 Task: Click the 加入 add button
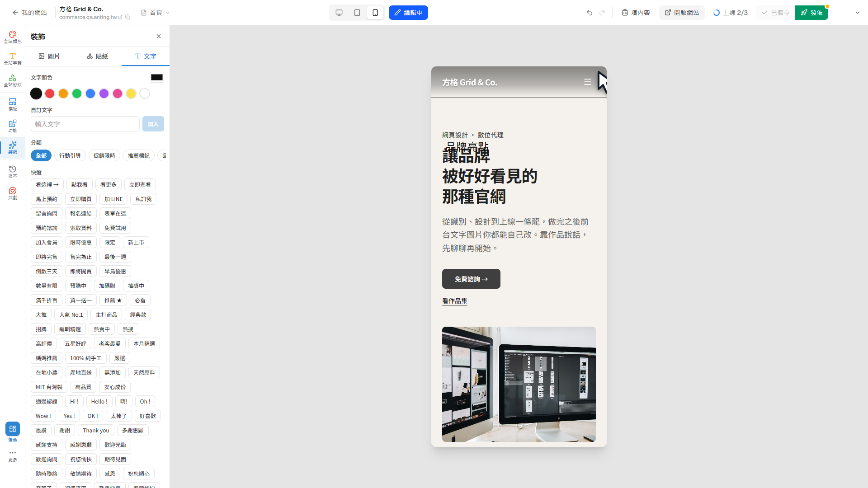pyautogui.click(x=153, y=124)
